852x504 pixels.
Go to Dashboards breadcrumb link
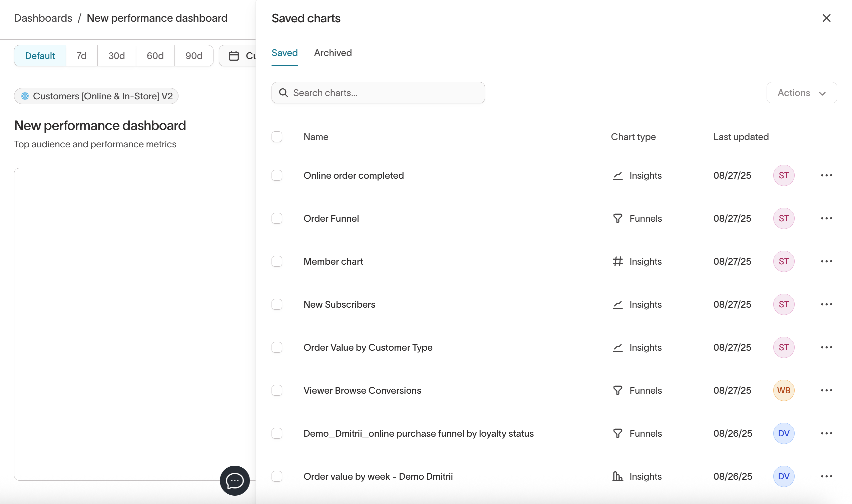coord(43,18)
